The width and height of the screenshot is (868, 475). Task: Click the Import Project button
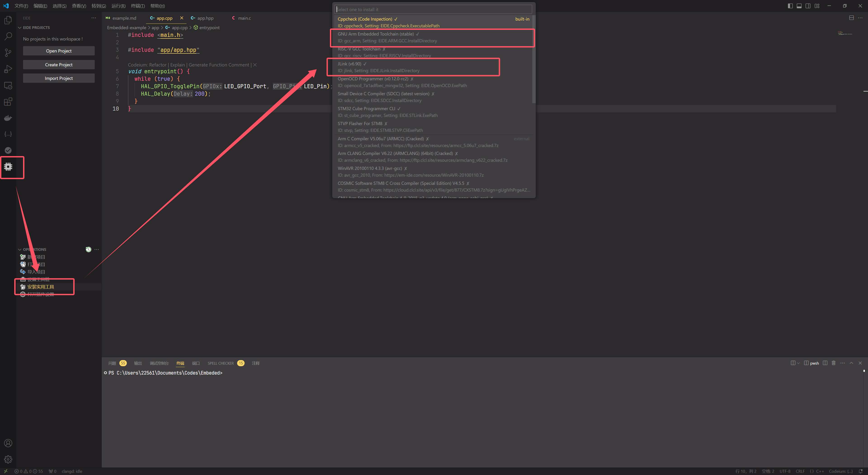point(59,78)
